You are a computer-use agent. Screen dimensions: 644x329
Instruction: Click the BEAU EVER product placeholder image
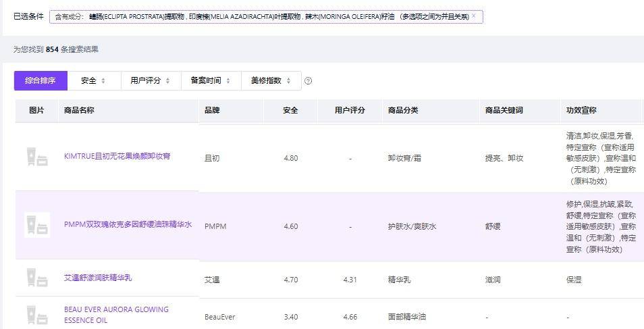(36, 314)
